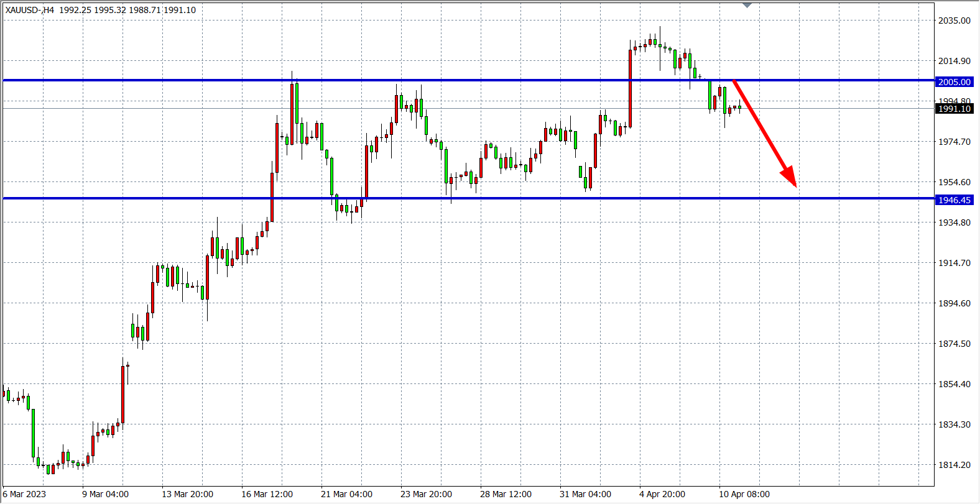
Task: Click the tall red breakout candle above 2005.00
Action: tap(631, 88)
